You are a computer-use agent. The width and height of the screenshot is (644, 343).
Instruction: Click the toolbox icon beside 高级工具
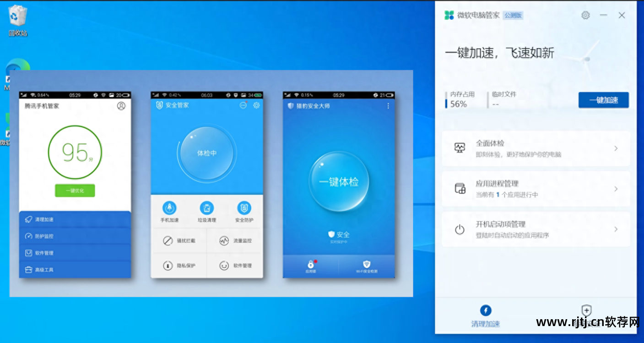coord(28,270)
